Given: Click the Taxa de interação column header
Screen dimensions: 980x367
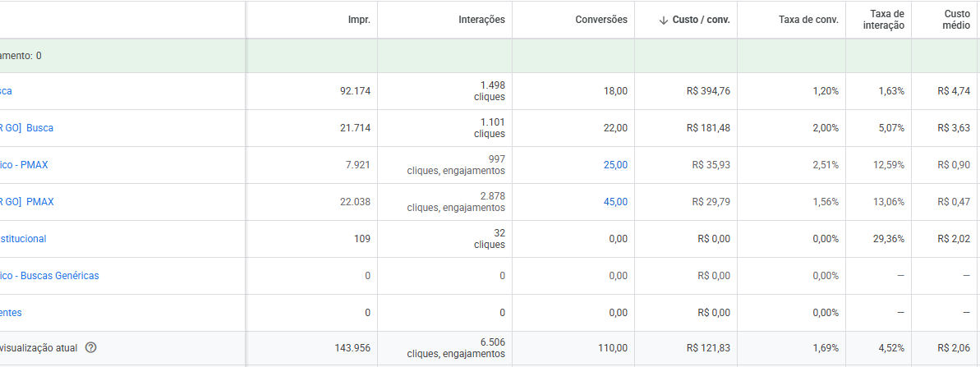Looking at the screenshot, I should coord(886,20).
